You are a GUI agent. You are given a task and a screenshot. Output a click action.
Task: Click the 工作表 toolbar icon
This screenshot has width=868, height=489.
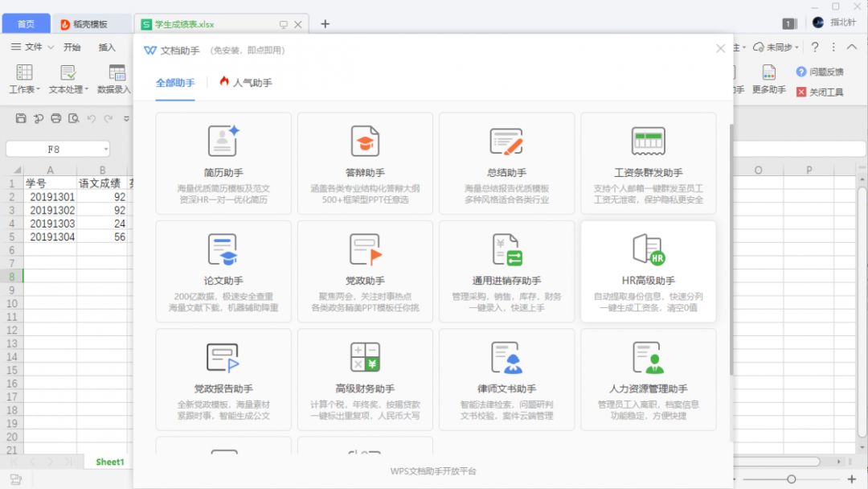(x=24, y=72)
